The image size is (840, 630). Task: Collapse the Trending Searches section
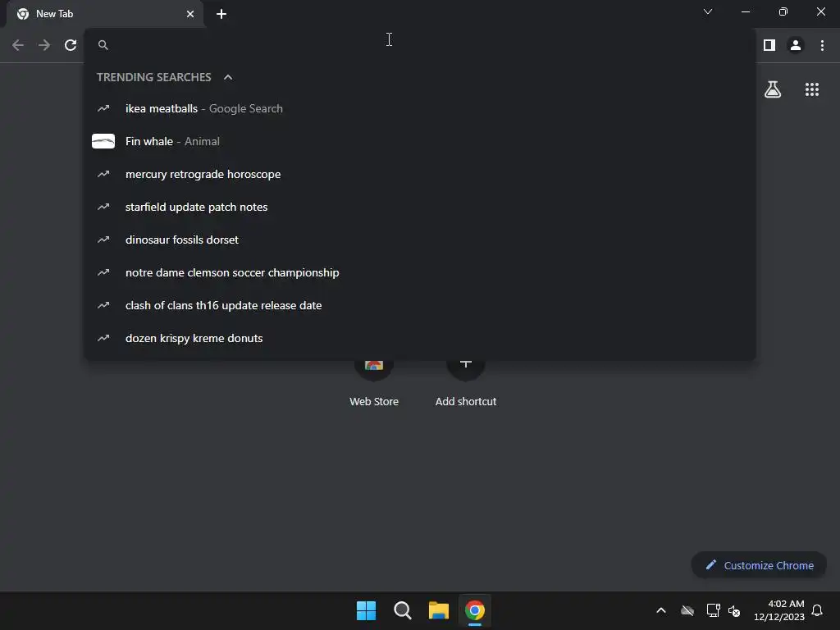tap(228, 77)
